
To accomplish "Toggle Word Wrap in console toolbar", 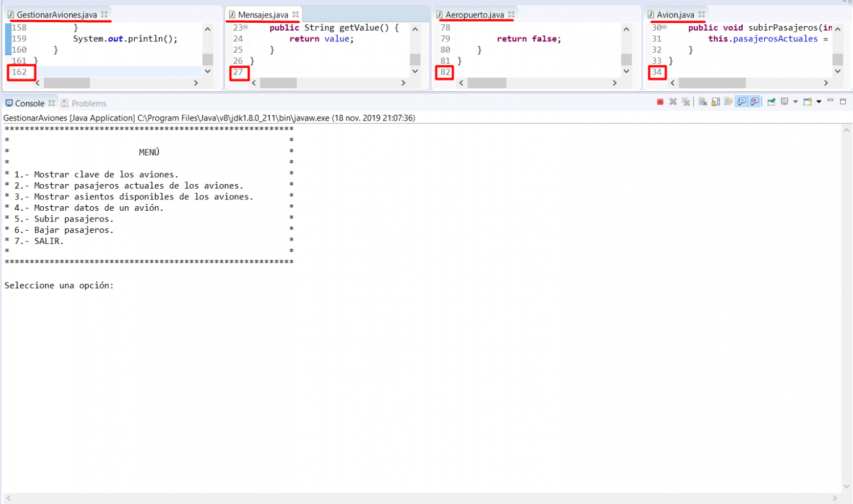I will coord(728,102).
